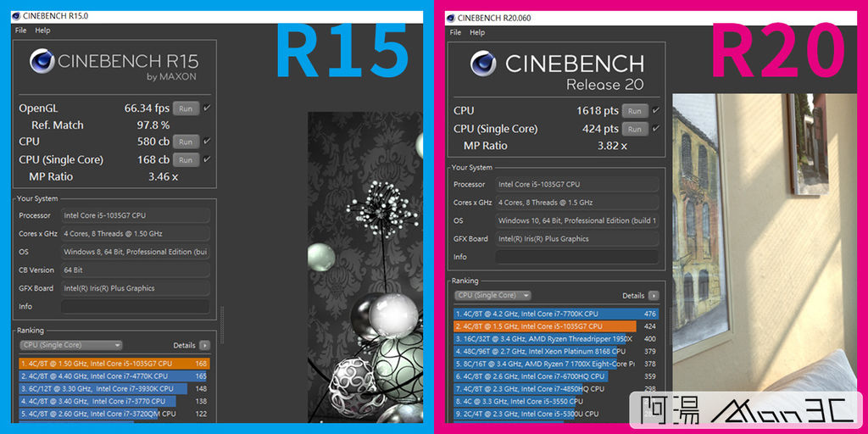
Task: Expand ranking Details arrow in R20
Action: pos(654,296)
